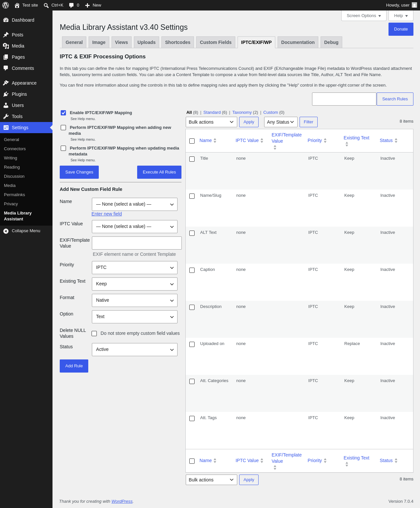Click the Users person icon

[6, 105]
